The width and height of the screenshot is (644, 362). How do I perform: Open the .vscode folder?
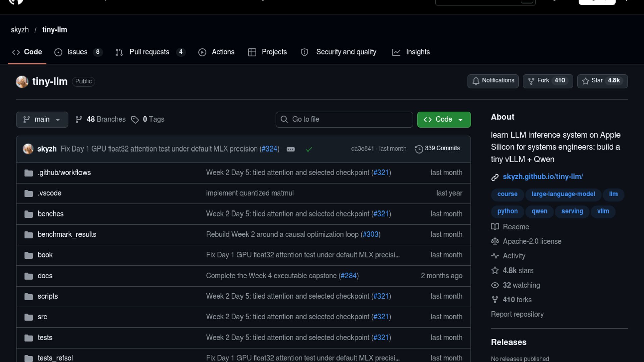[x=50, y=193]
